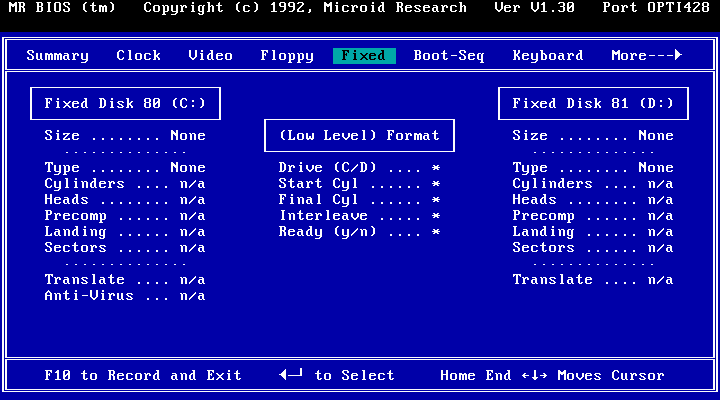Toggle the Anti-Virus setting for disk C:

[x=192, y=296]
